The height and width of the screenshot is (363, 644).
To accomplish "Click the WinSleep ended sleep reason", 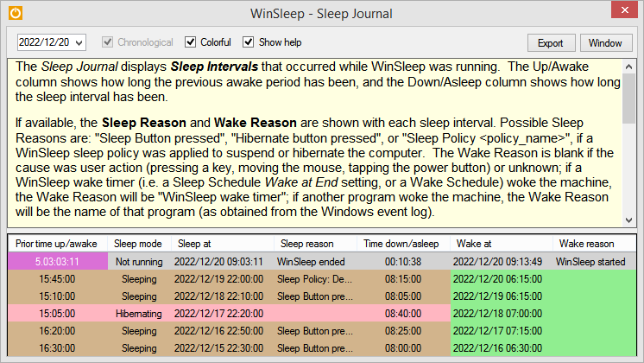I will [x=315, y=262].
